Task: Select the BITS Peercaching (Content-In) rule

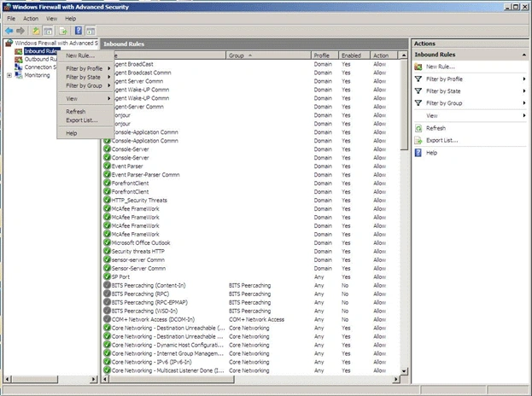Action: coord(149,285)
